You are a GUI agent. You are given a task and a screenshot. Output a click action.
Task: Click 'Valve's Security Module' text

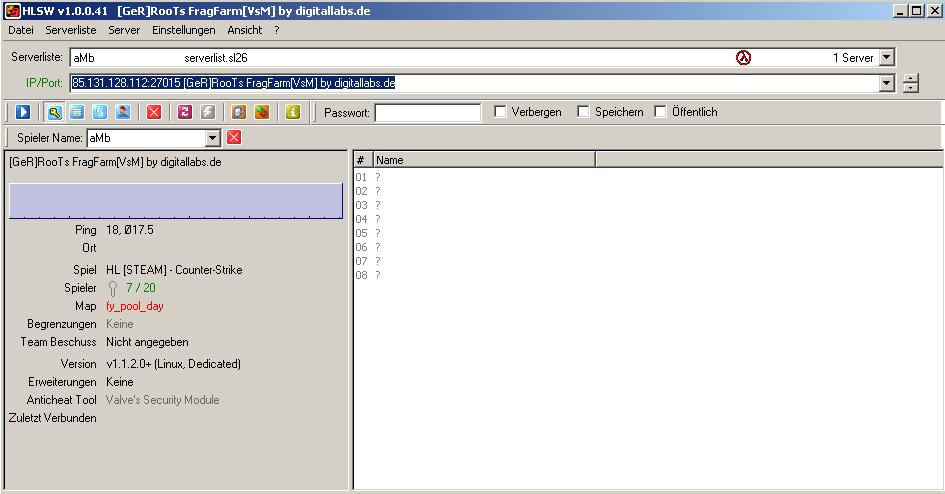[x=163, y=400]
